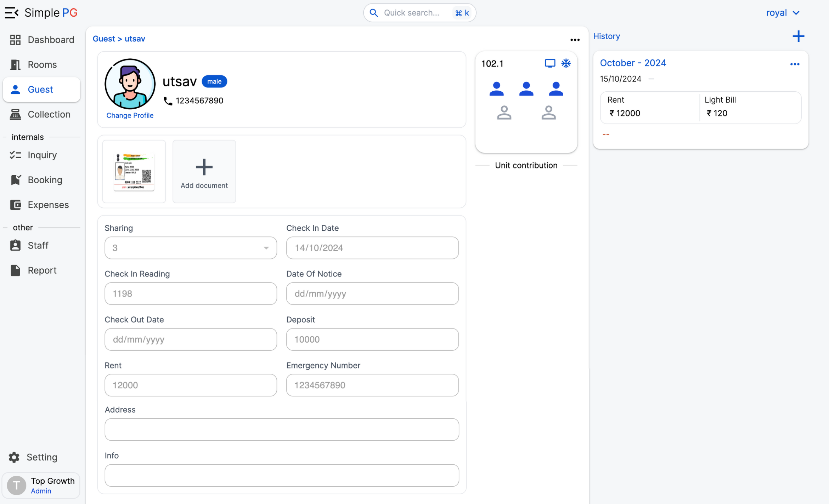Click the Change Profile link
829x504 pixels.
point(130,115)
